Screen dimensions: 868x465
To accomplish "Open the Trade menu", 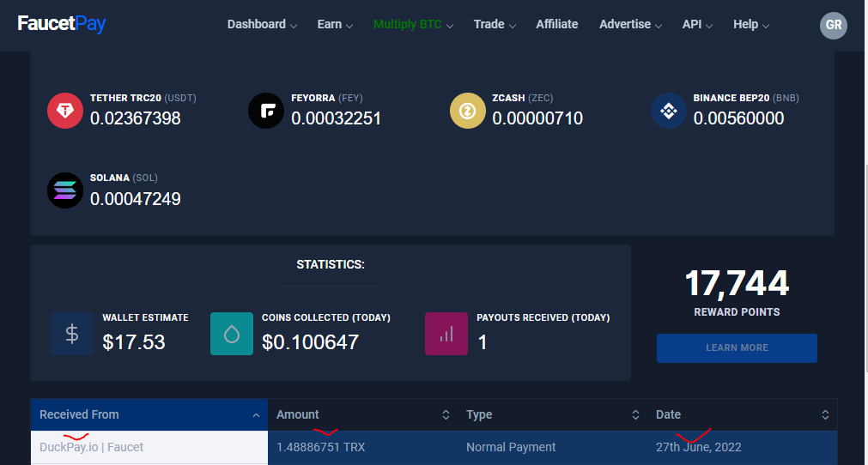I will [495, 24].
